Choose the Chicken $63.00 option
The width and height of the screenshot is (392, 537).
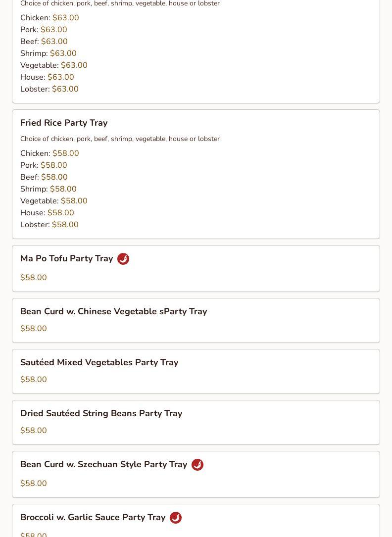(49, 17)
